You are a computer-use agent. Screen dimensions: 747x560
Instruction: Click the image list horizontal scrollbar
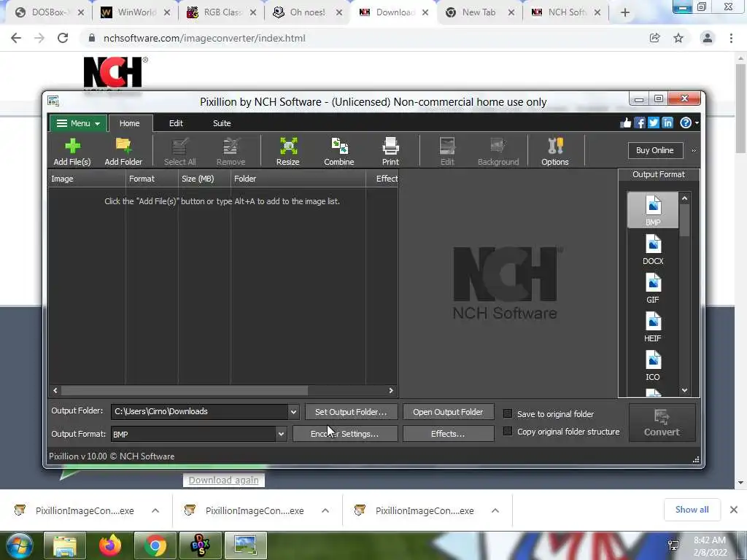pyautogui.click(x=185, y=391)
